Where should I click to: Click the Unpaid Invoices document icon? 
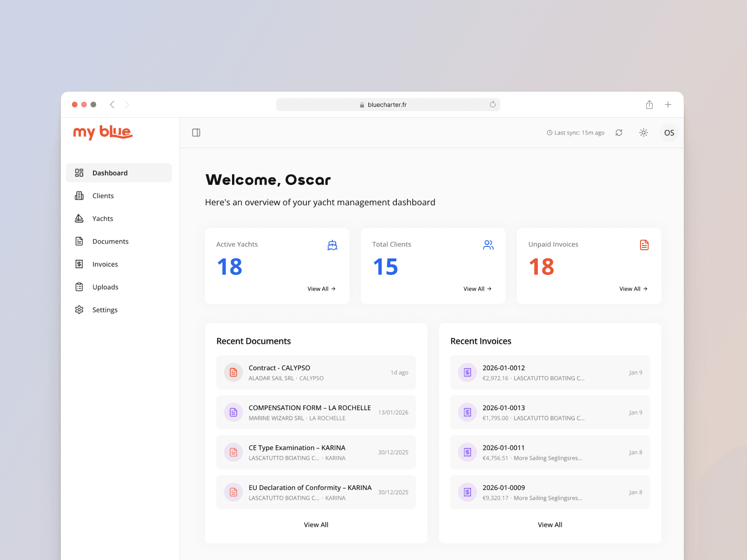click(644, 245)
